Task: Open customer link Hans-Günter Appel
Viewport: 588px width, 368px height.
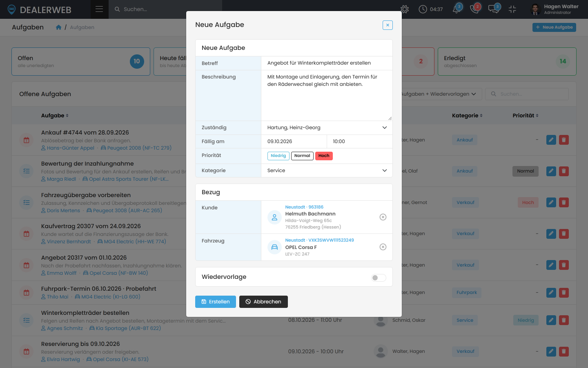Action: click(68, 148)
